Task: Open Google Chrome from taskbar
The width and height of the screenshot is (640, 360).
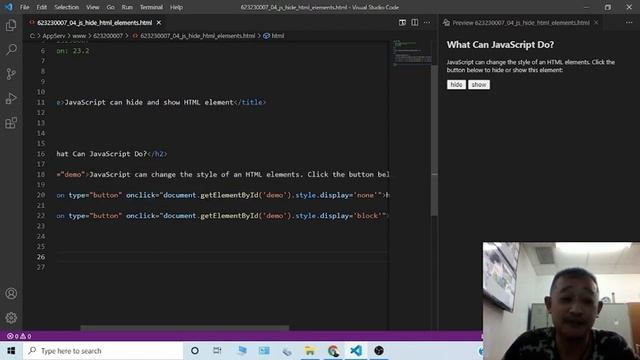Action: tap(333, 351)
